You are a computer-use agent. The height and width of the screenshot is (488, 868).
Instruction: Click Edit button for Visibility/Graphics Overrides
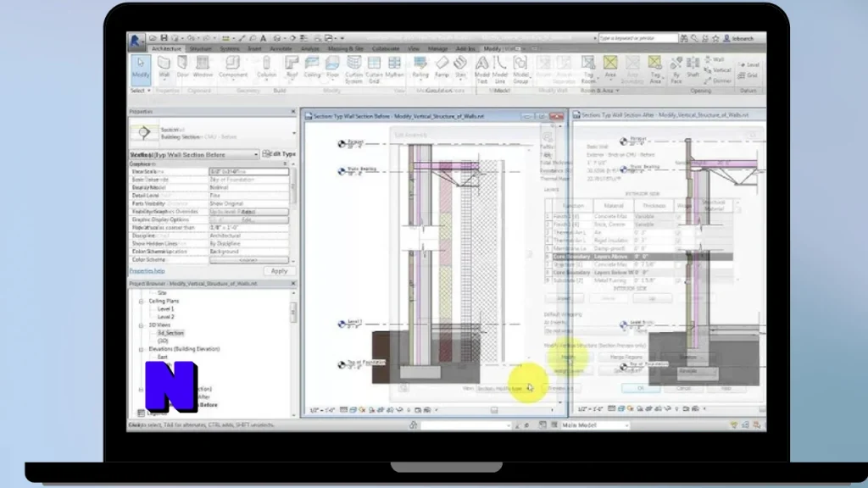click(x=248, y=212)
